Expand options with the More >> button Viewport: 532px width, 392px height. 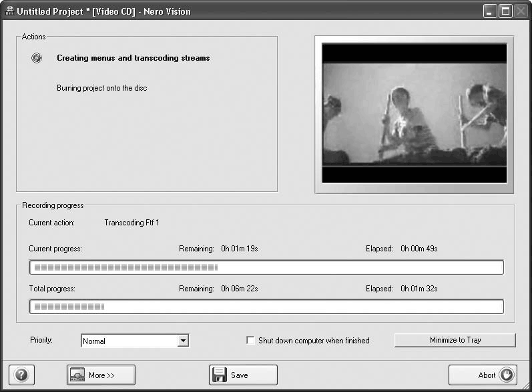point(101,375)
